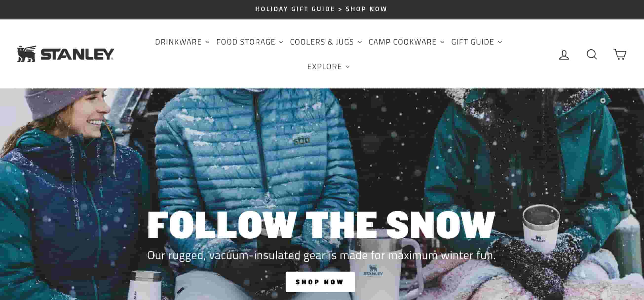Open the account login icon
Viewport: 644px width, 300px height.
(564, 55)
